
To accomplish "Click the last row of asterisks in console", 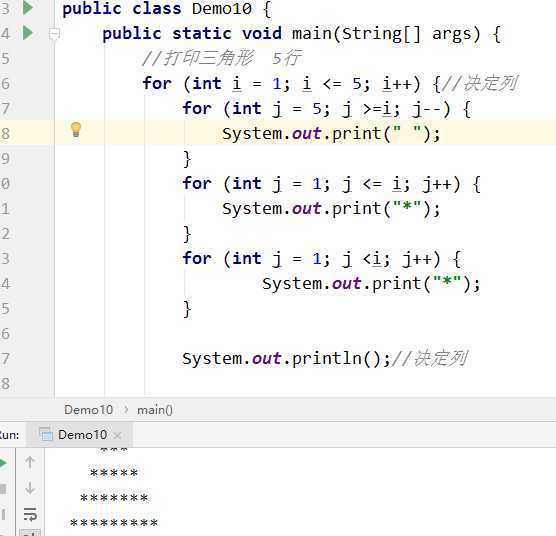I will point(114,523).
